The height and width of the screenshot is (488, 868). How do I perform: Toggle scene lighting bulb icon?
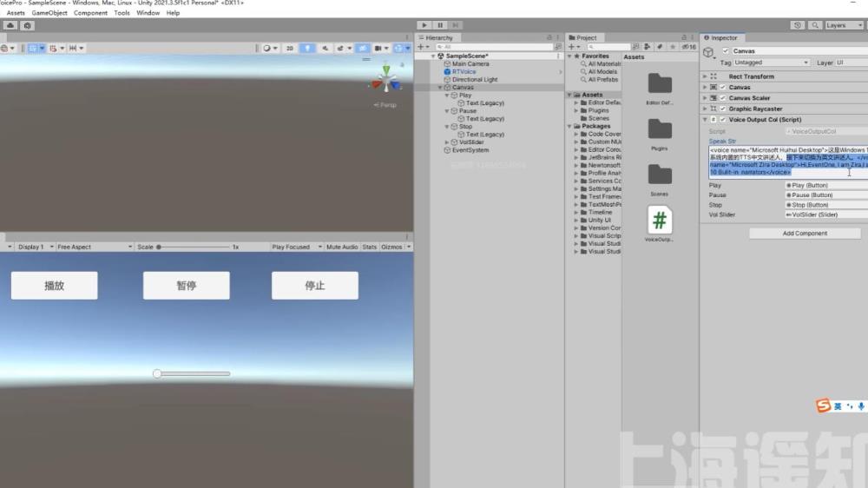[x=307, y=48]
